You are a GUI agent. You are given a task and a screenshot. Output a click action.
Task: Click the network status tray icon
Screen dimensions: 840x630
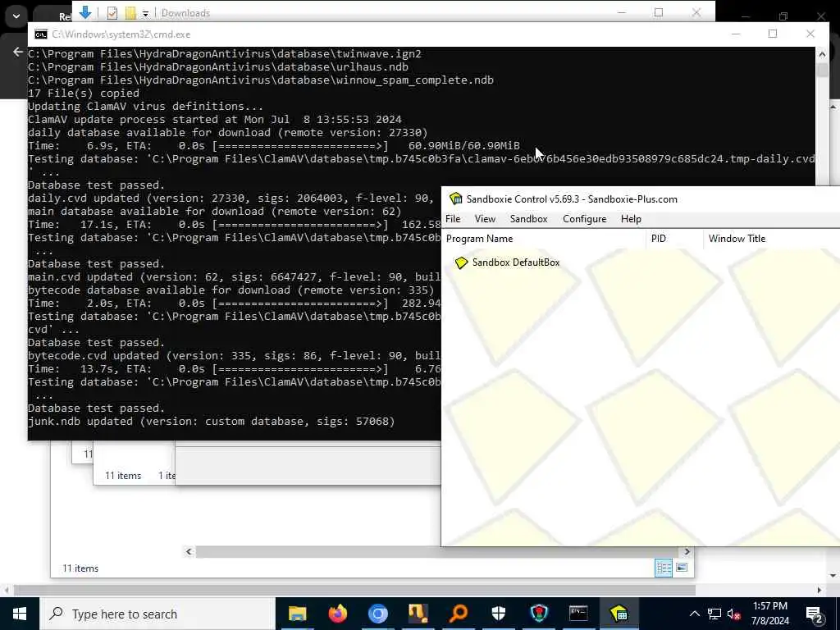pyautogui.click(x=714, y=614)
